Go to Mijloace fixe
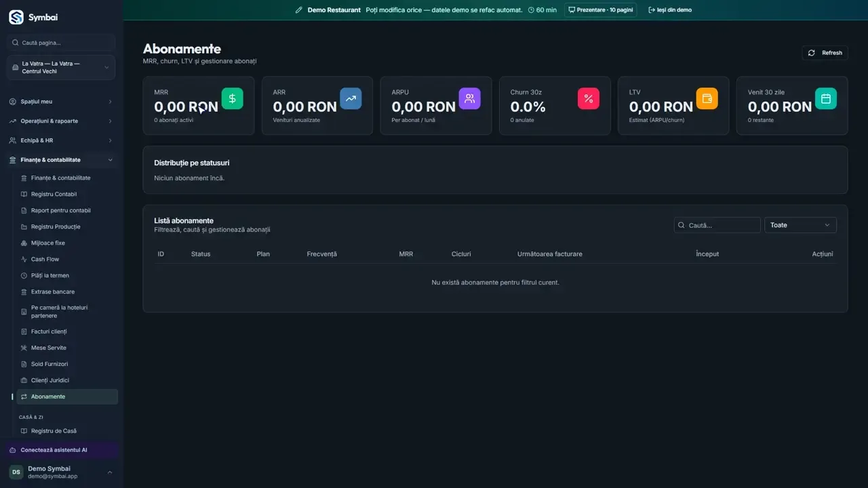This screenshot has width=868, height=488. [x=67, y=243]
